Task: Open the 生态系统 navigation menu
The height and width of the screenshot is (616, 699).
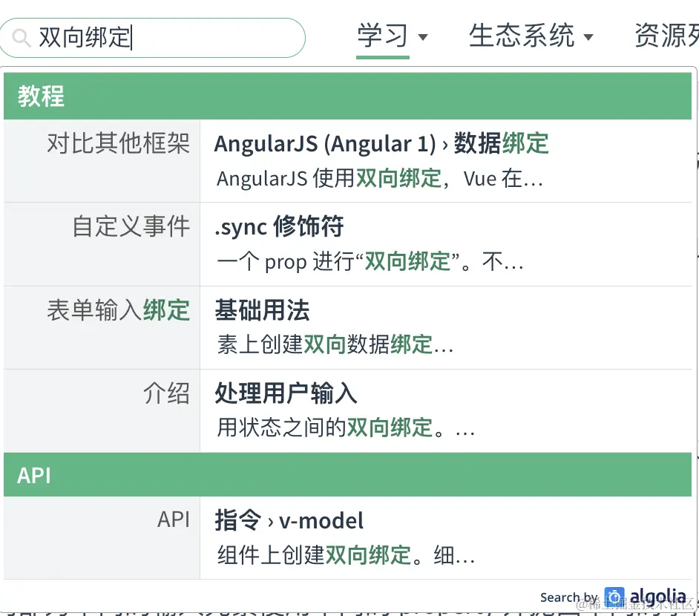Action: pyautogui.click(x=522, y=36)
